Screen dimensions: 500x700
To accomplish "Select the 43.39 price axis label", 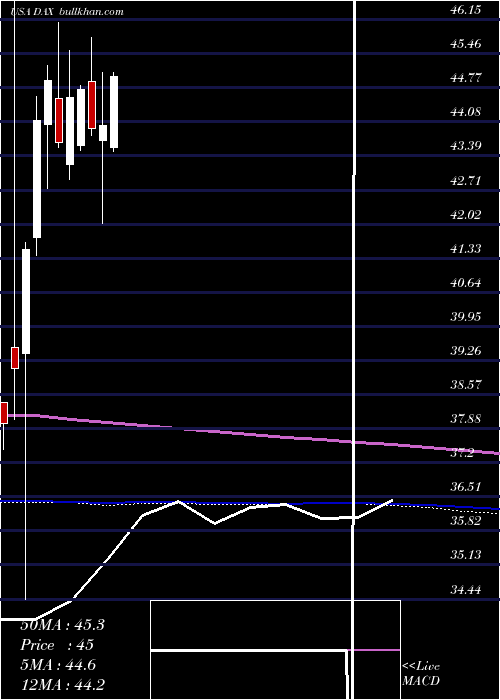I will (466, 146).
